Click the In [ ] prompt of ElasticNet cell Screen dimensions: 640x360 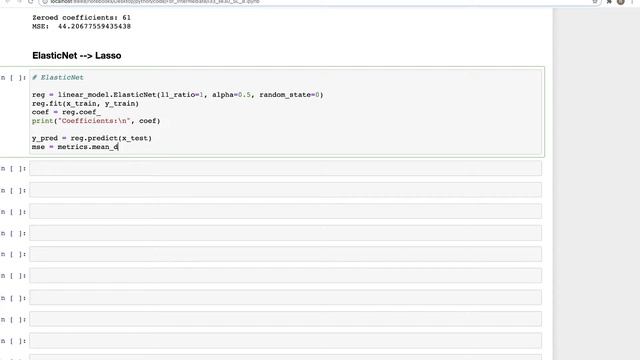(13, 78)
